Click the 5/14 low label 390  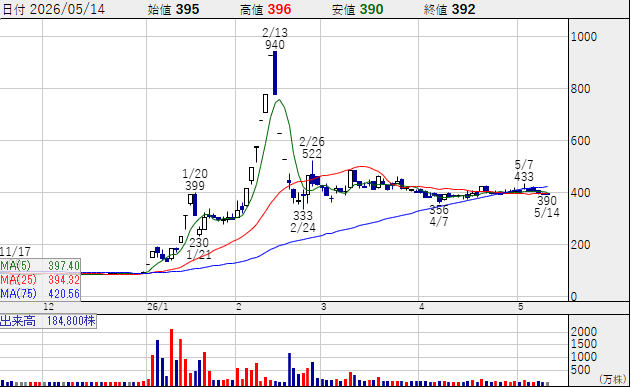tap(547, 200)
